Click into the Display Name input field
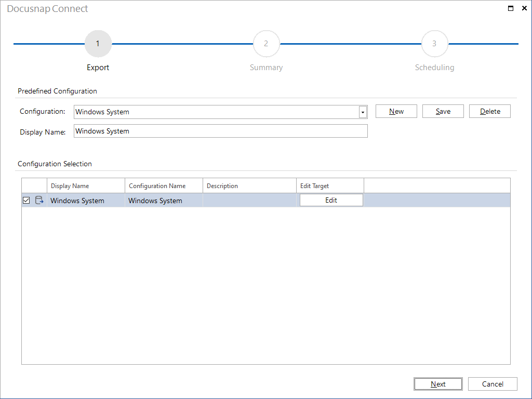Screen dimensions: 532x399 tap(220, 131)
